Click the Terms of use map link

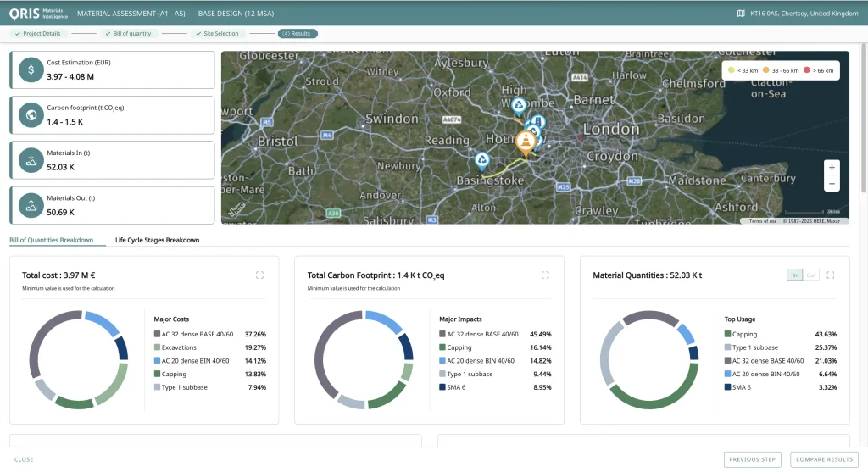[x=761, y=221]
